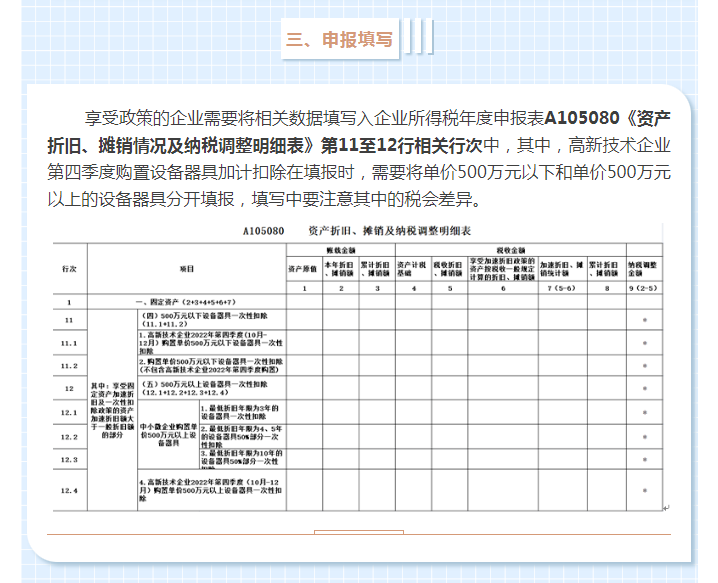Click the empty 资产原值 cell in row 11.1
The image size is (718, 583).
(305, 343)
